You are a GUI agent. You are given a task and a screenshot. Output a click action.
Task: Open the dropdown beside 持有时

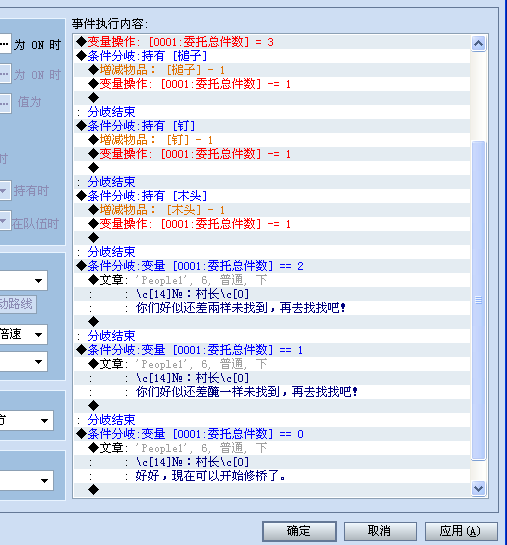pos(5,190)
